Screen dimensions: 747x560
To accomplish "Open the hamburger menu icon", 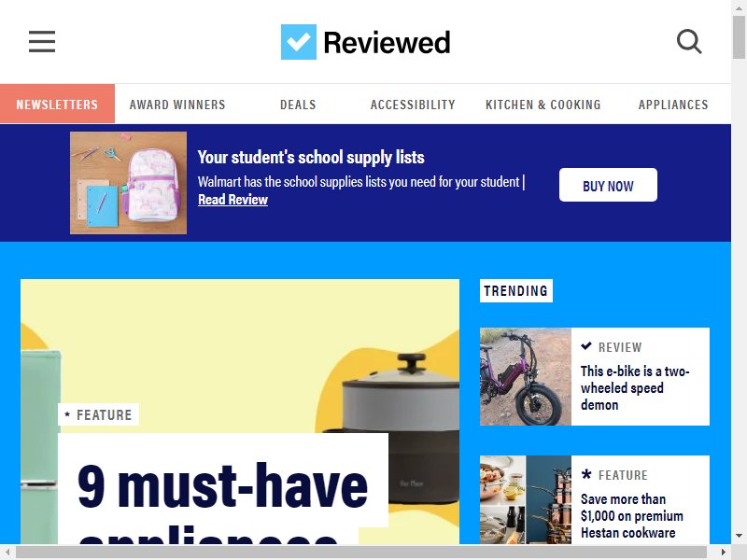I will (x=42, y=41).
